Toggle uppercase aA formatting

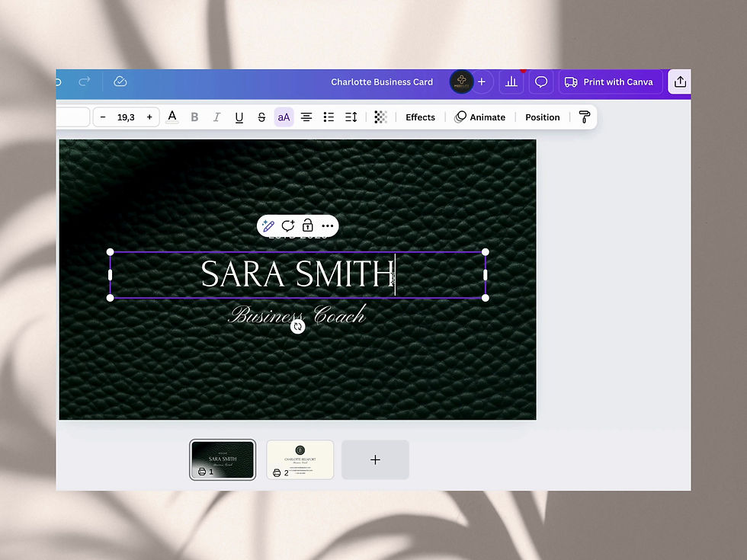click(x=284, y=117)
